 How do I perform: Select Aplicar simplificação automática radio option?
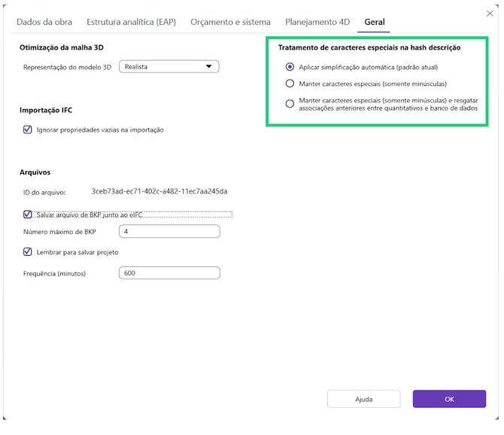coord(290,67)
